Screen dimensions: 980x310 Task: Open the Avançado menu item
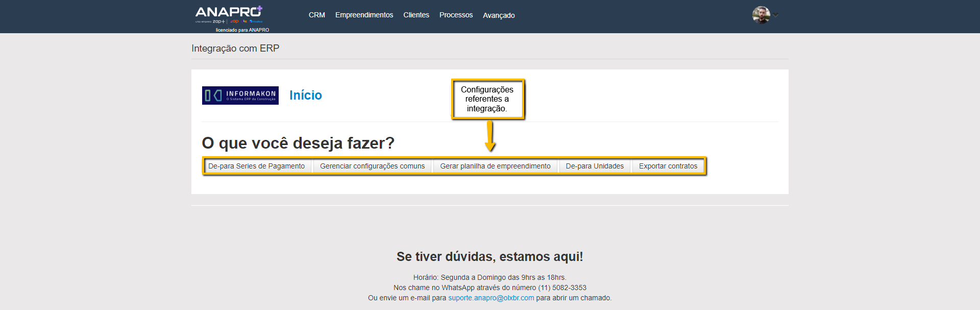499,15
